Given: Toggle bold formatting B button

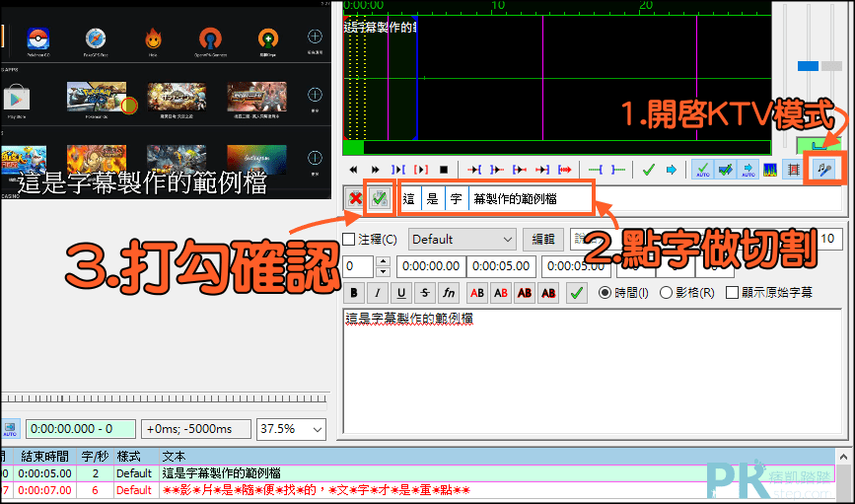Looking at the screenshot, I should pyautogui.click(x=354, y=293).
